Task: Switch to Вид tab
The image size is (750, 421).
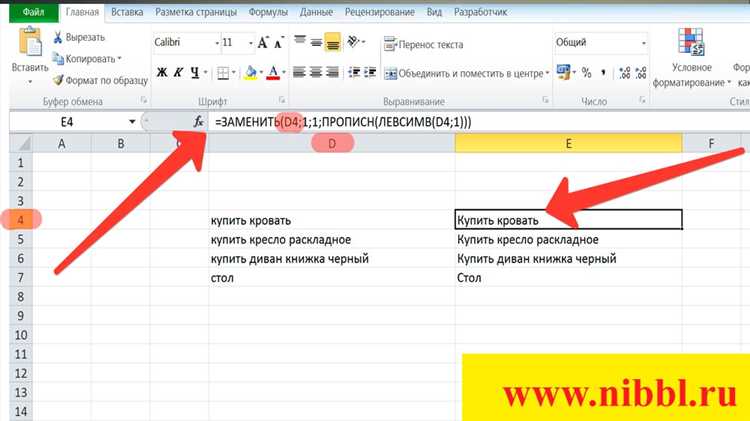Action: click(434, 12)
